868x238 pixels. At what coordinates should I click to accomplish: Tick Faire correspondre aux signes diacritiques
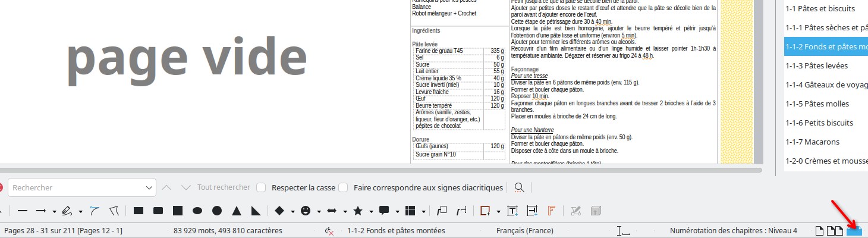pos(343,187)
